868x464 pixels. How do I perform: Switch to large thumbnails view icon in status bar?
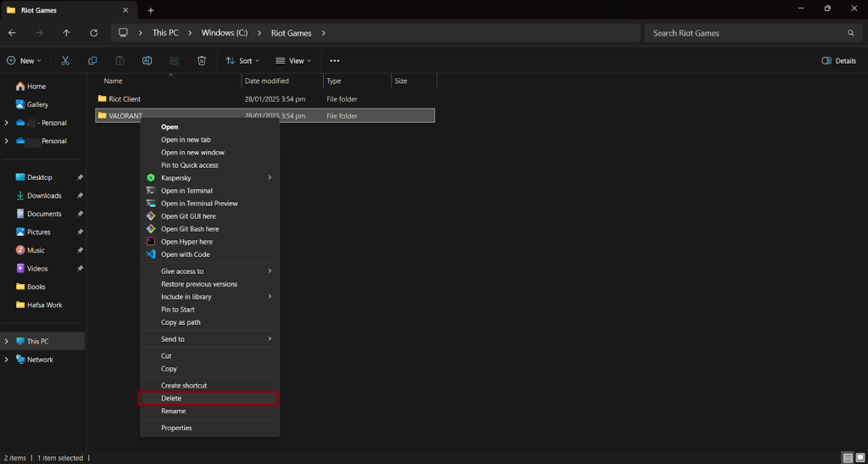point(860,457)
